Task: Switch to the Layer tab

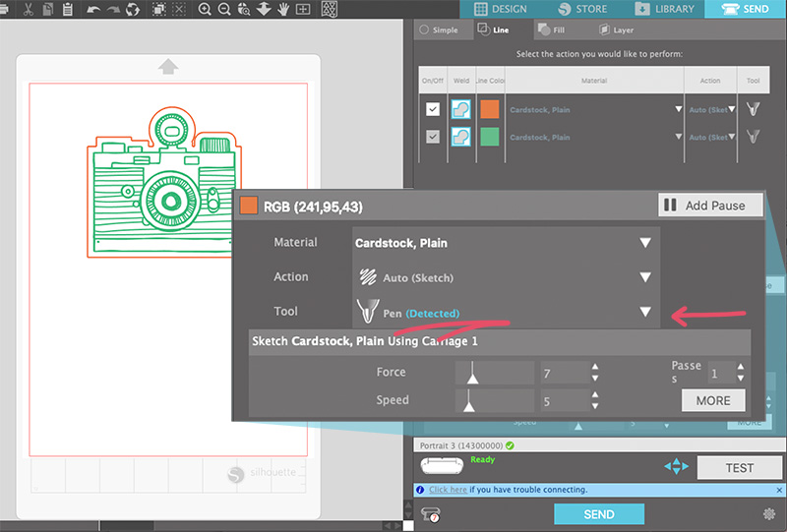Action: tap(617, 30)
